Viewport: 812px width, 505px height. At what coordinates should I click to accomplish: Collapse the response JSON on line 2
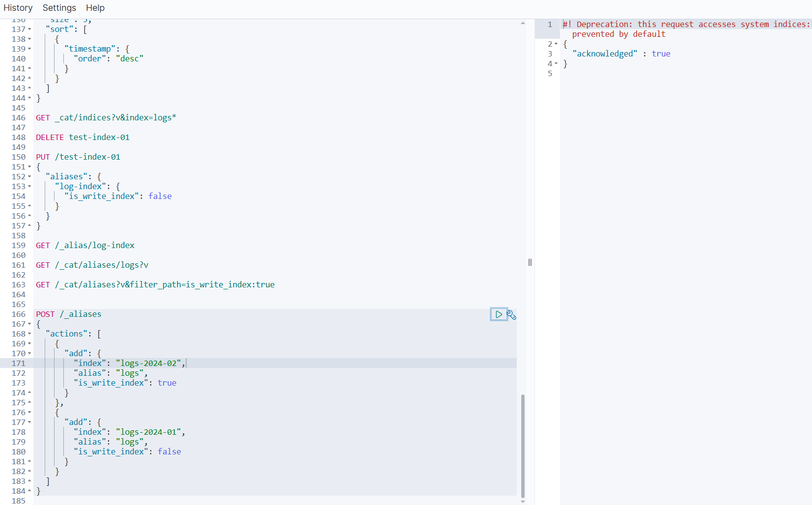click(556, 44)
